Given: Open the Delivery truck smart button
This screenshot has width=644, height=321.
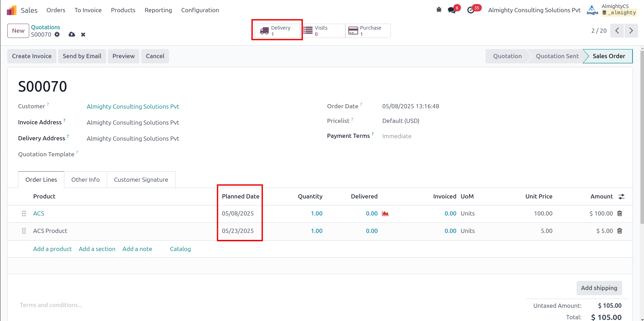Looking at the screenshot, I should pos(277,31).
